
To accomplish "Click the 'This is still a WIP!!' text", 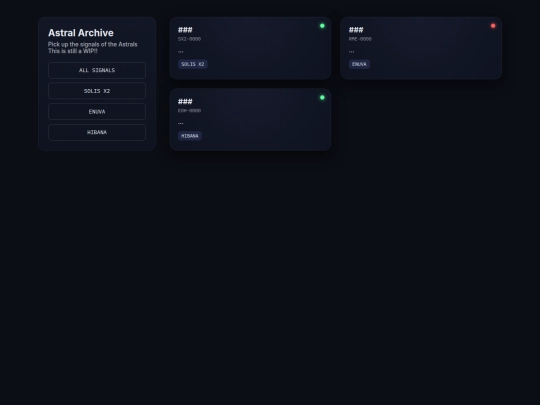I will [x=73, y=51].
